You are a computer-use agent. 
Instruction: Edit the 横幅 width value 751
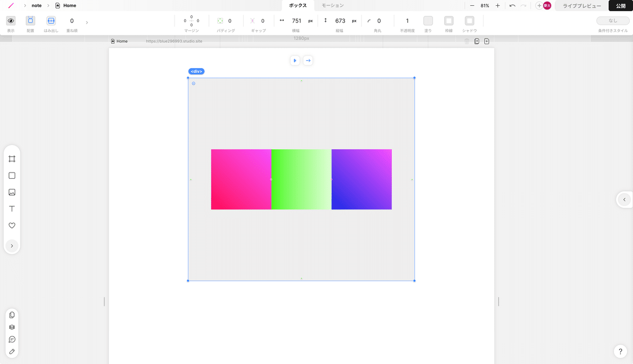point(296,21)
